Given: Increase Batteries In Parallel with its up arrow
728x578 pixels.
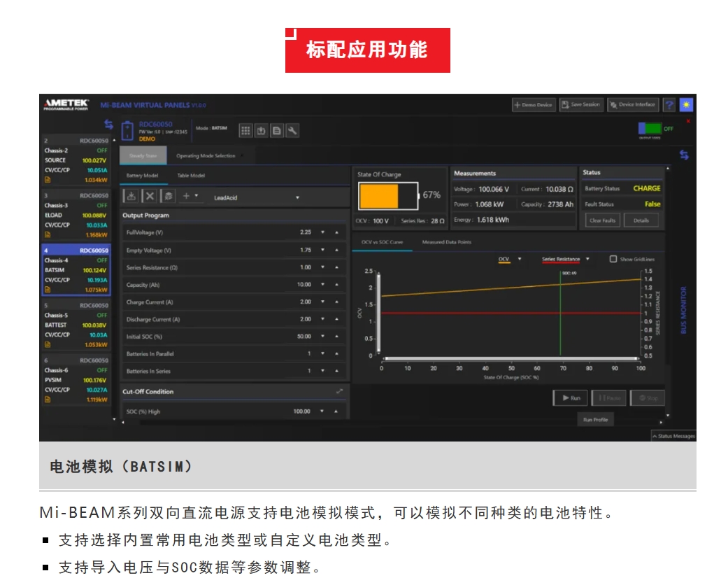Looking at the screenshot, I should (336, 353).
